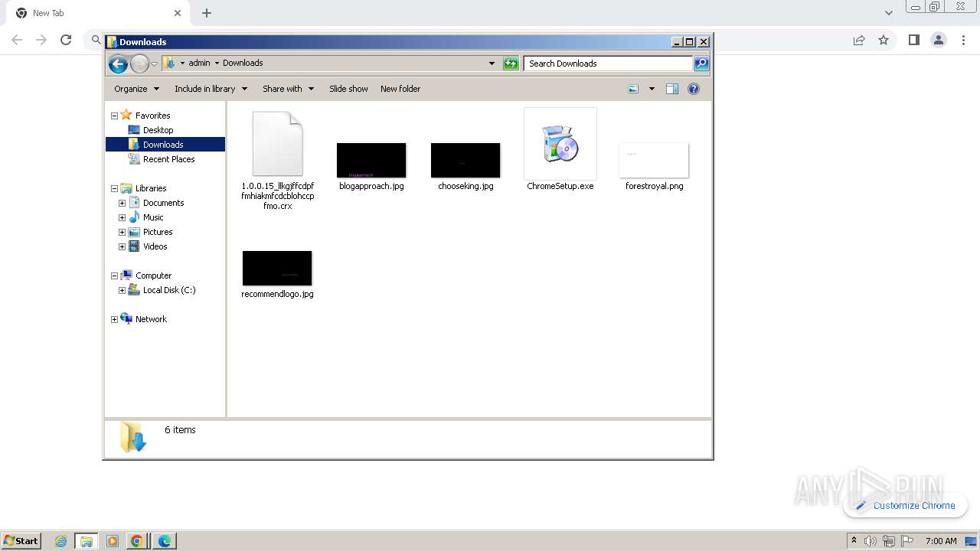Expand the Network tree node
This screenshot has width=980, height=551.
click(114, 320)
